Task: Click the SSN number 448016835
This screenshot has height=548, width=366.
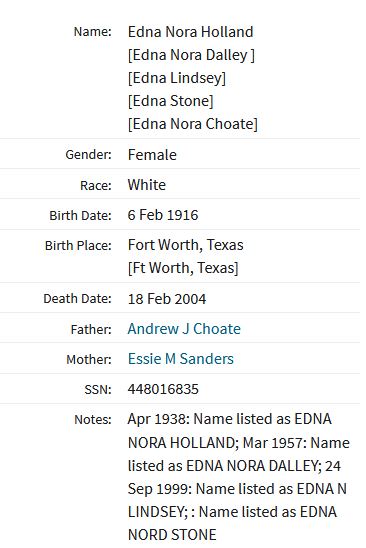Action: [163, 389]
